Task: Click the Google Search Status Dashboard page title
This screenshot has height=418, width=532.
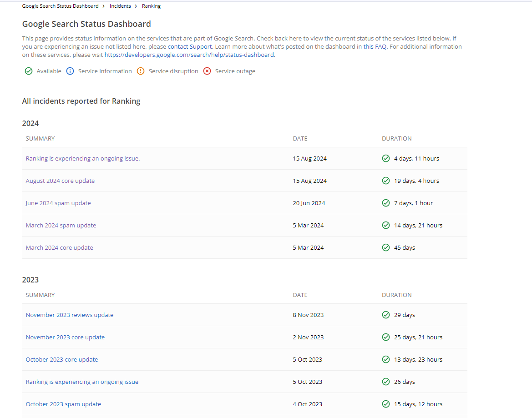Action: coord(86,24)
